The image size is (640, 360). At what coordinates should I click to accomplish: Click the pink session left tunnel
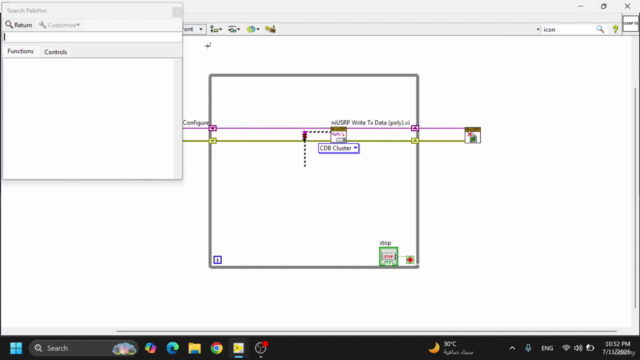point(213,128)
